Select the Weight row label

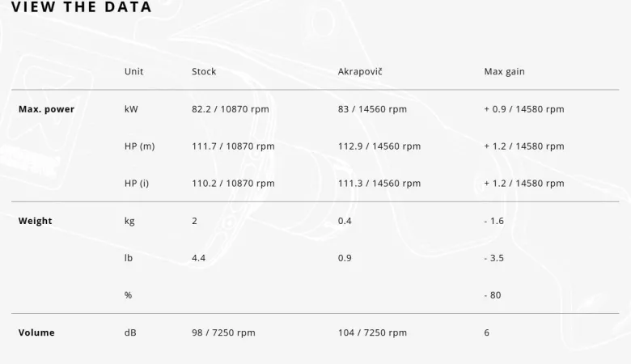pyautogui.click(x=35, y=221)
